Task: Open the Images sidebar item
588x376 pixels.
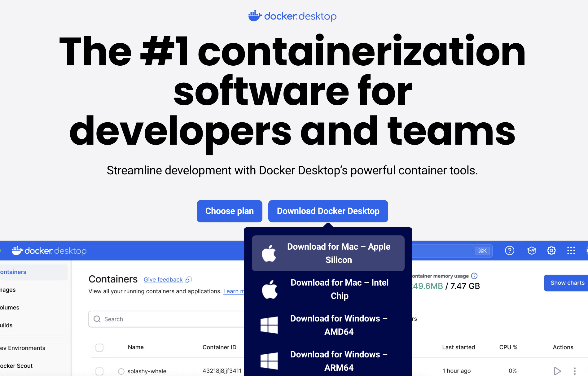Action: pos(33,290)
